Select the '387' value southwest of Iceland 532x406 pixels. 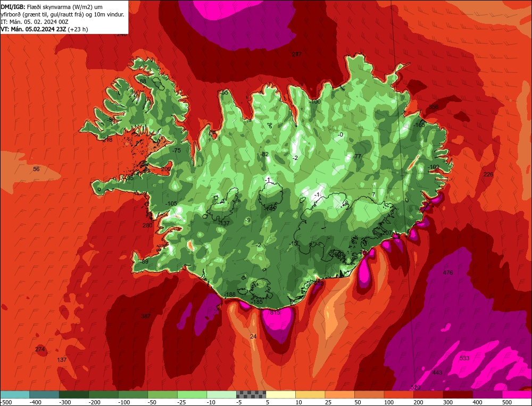click(146, 316)
